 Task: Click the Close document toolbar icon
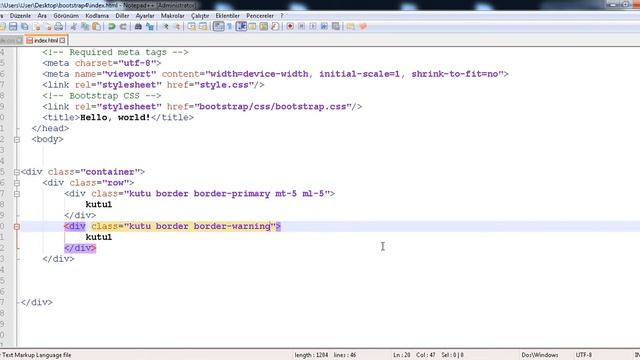37,27
